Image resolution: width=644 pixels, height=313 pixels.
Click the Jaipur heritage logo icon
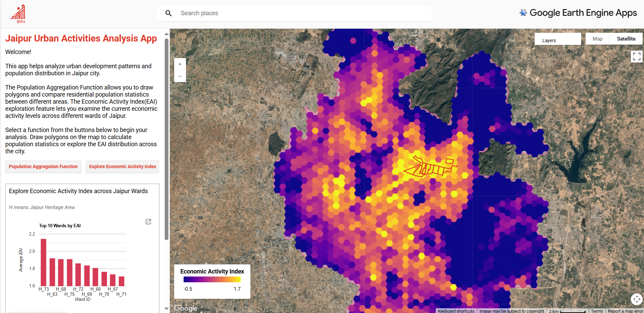[x=19, y=14]
